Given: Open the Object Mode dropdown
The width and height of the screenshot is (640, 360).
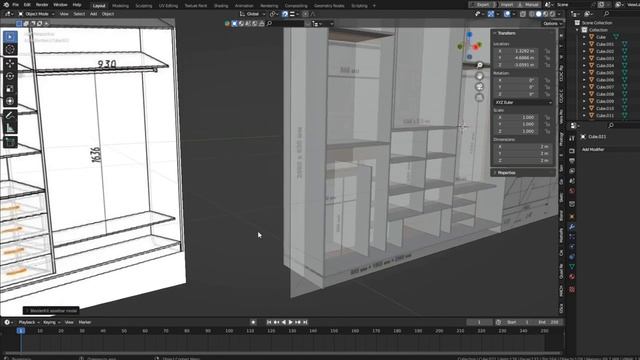Looking at the screenshot, I should [35, 14].
